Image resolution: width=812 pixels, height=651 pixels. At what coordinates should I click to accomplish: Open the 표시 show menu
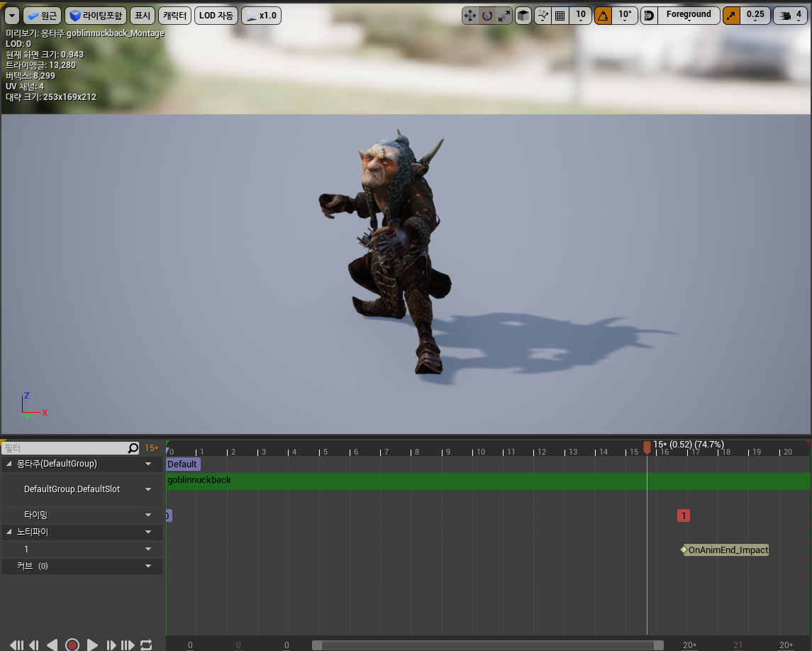point(143,16)
